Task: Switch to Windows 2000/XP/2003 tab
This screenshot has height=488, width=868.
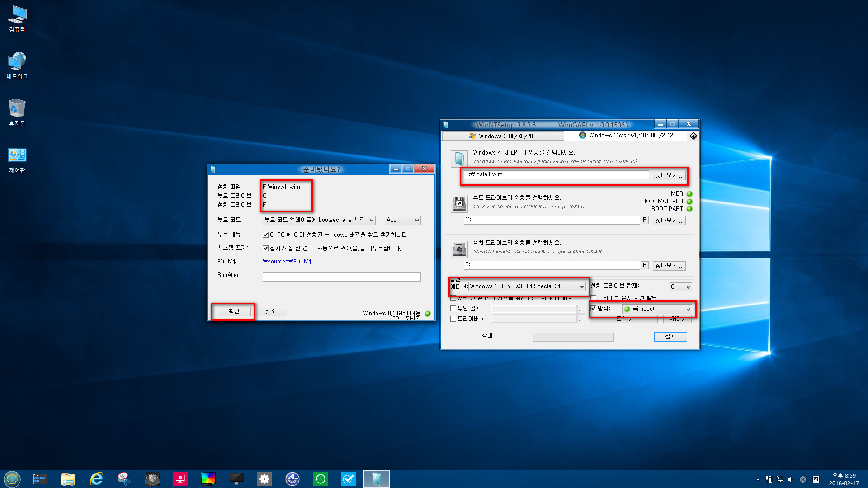Action: tap(503, 136)
